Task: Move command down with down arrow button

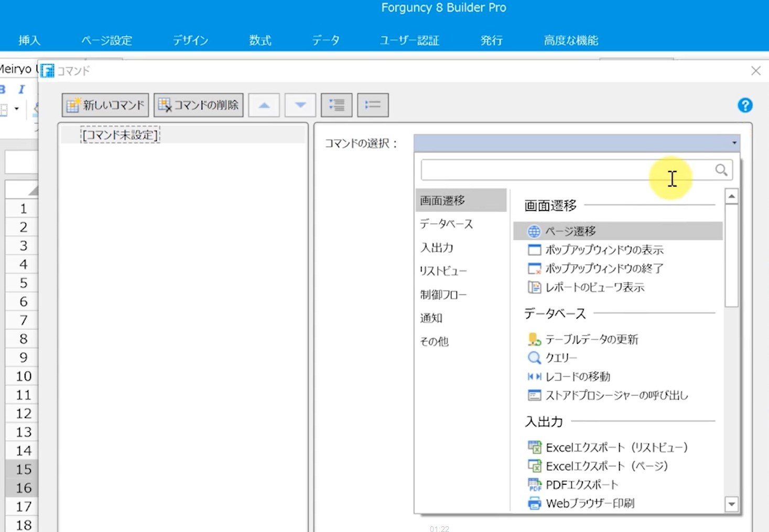Action: coord(300,105)
